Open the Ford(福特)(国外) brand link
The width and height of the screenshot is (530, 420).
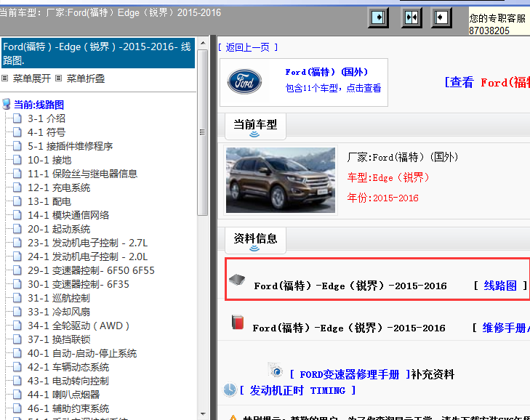[x=326, y=72]
